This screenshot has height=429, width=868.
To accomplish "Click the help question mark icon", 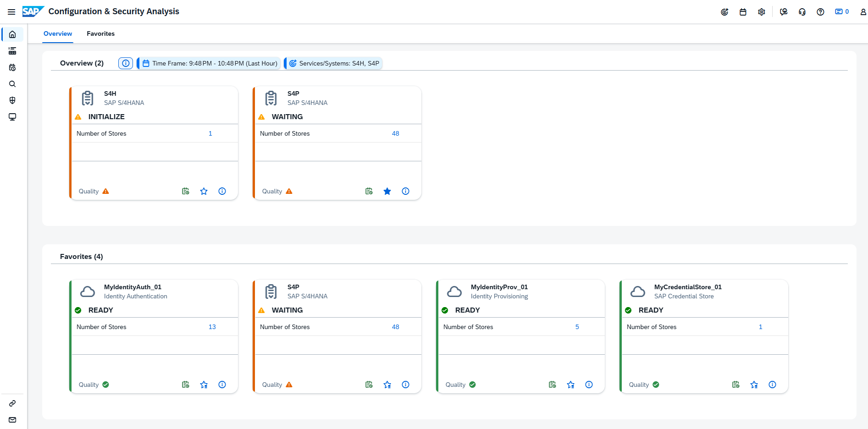I will tap(820, 12).
